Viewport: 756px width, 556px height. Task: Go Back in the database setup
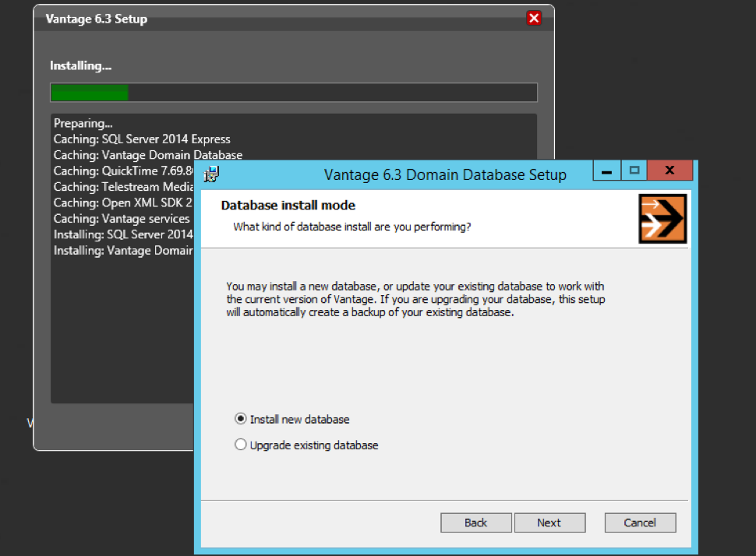[x=476, y=523]
